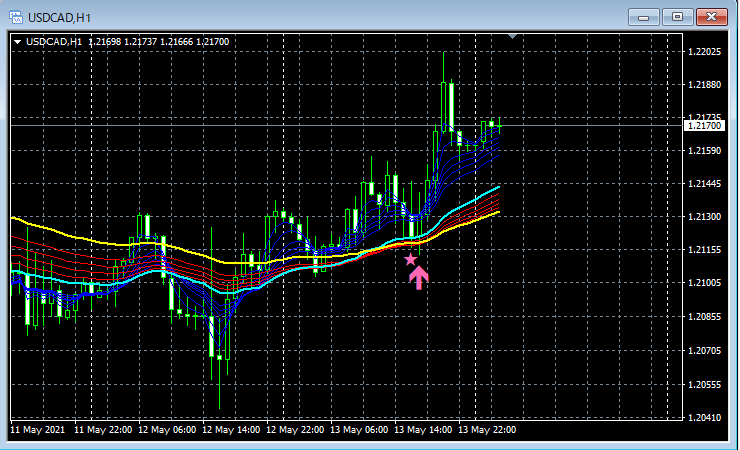Click the 1.21590 price scale label
740x450 pixels.
click(705, 150)
